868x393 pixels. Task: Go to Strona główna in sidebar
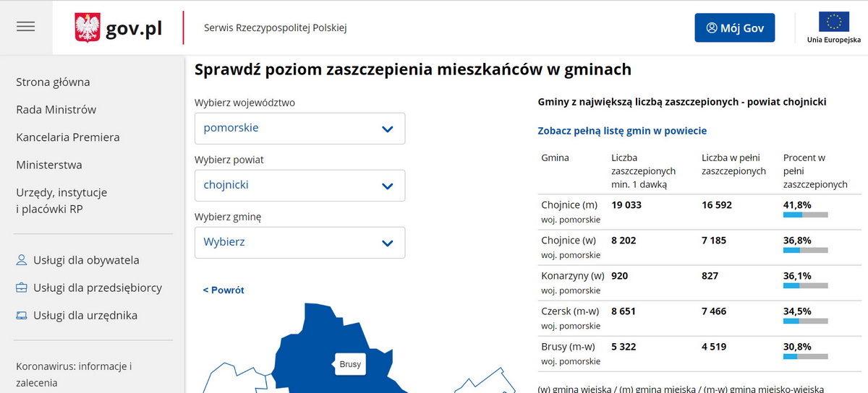click(x=53, y=82)
